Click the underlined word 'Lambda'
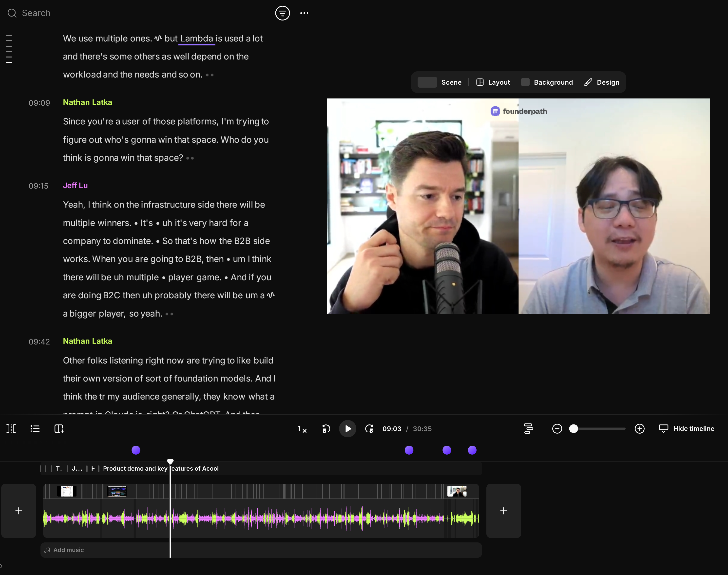Image resolution: width=728 pixels, height=575 pixels. click(196, 38)
